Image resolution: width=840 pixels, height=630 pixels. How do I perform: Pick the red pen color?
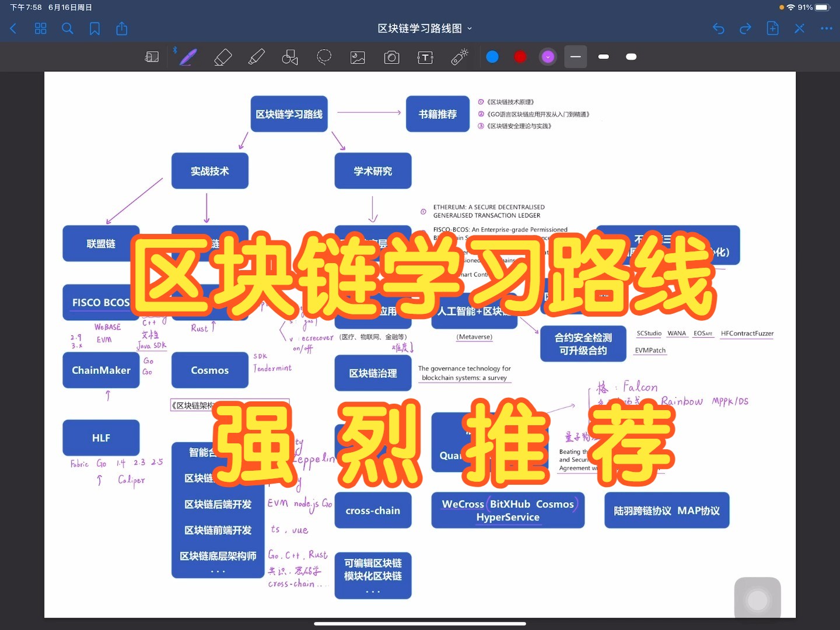pyautogui.click(x=520, y=57)
